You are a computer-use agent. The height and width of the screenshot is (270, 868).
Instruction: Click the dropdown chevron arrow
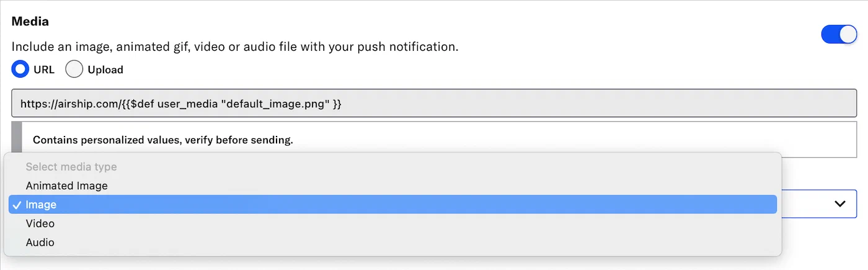click(840, 204)
